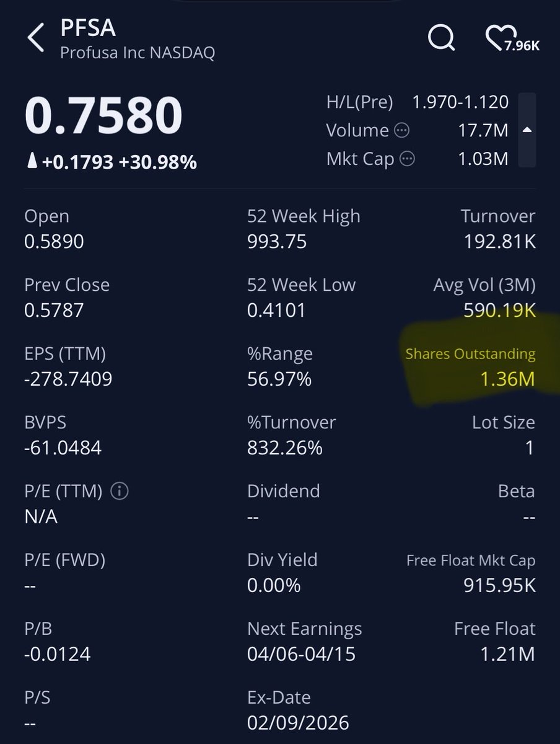Tap the 52 Week High value 993.75
Image resolution: width=560 pixels, height=744 pixels.
pos(277,241)
